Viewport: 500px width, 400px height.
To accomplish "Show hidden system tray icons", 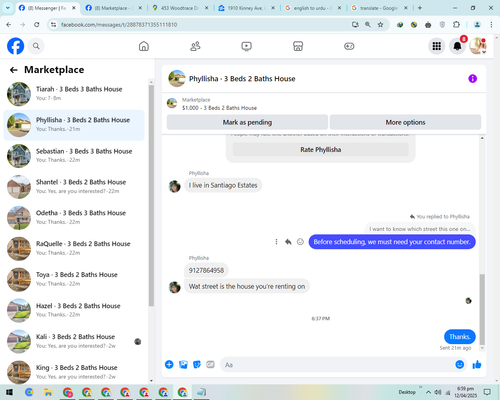I will pos(428,392).
